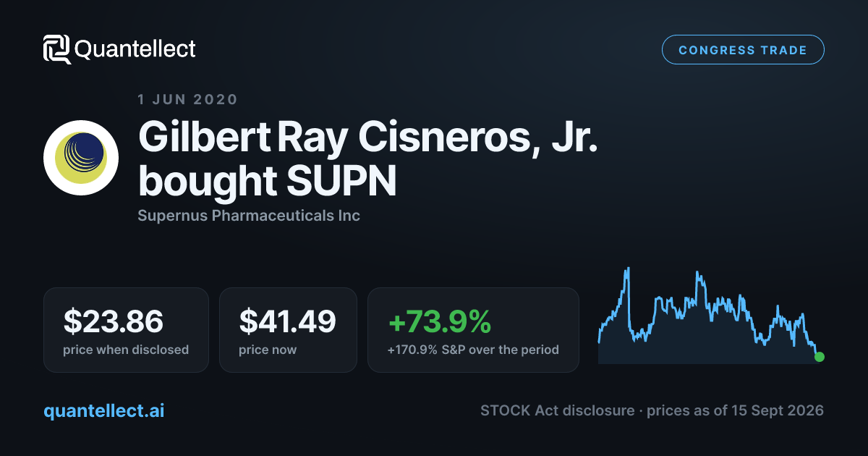
Task: Click the tallest peak in the sparkline
Action: pyautogui.click(x=629, y=269)
